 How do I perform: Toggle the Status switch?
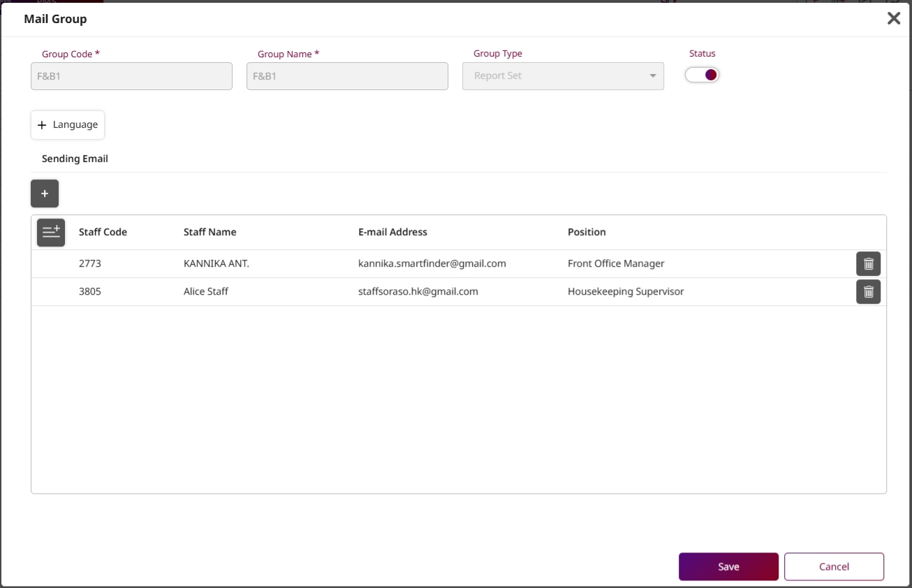(x=702, y=75)
